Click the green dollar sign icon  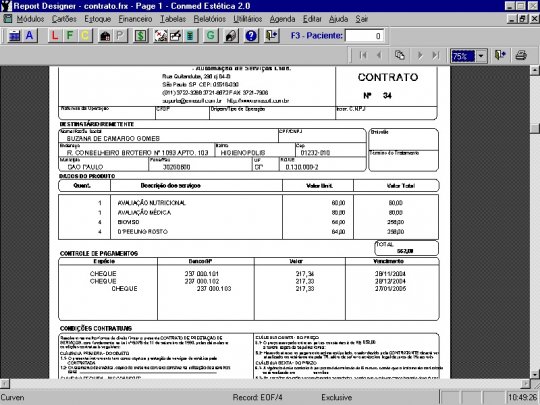(140, 35)
